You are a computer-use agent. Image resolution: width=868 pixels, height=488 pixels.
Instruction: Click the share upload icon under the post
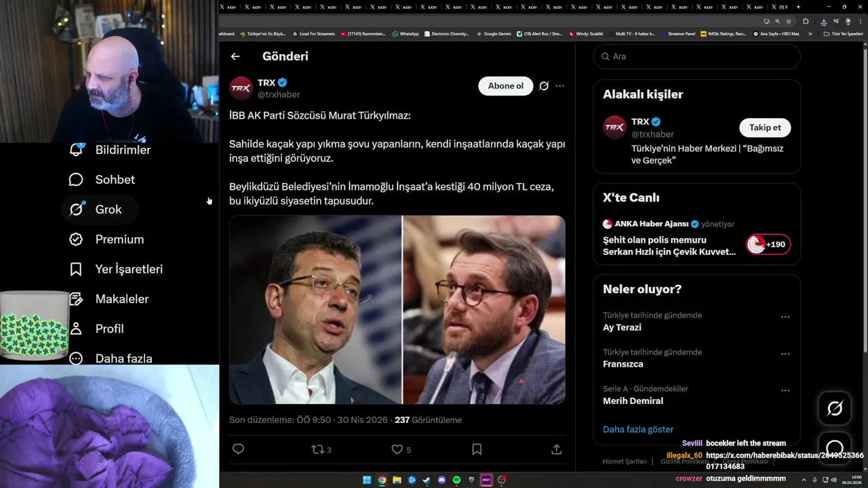coord(556,449)
